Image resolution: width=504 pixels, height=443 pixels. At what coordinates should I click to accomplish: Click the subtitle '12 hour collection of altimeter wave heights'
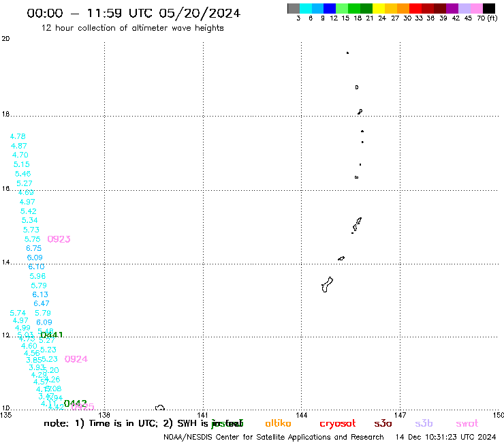coord(132,28)
